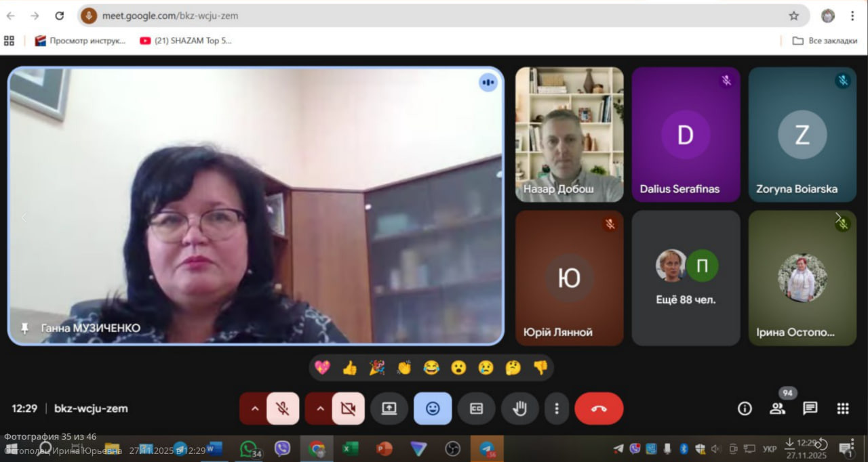This screenshot has width=868, height=462.
Task: Click previous photo arrow on left edge
Action: pos(24,217)
